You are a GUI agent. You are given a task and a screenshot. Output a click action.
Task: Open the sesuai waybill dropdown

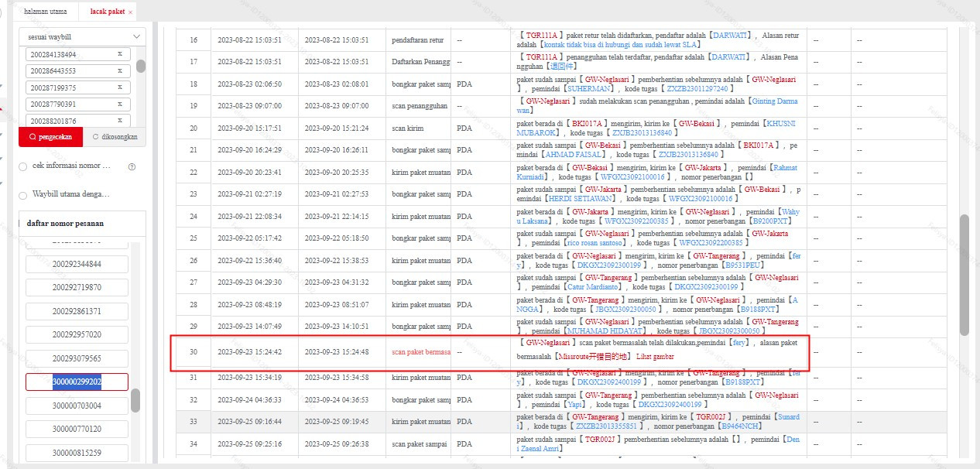82,37
